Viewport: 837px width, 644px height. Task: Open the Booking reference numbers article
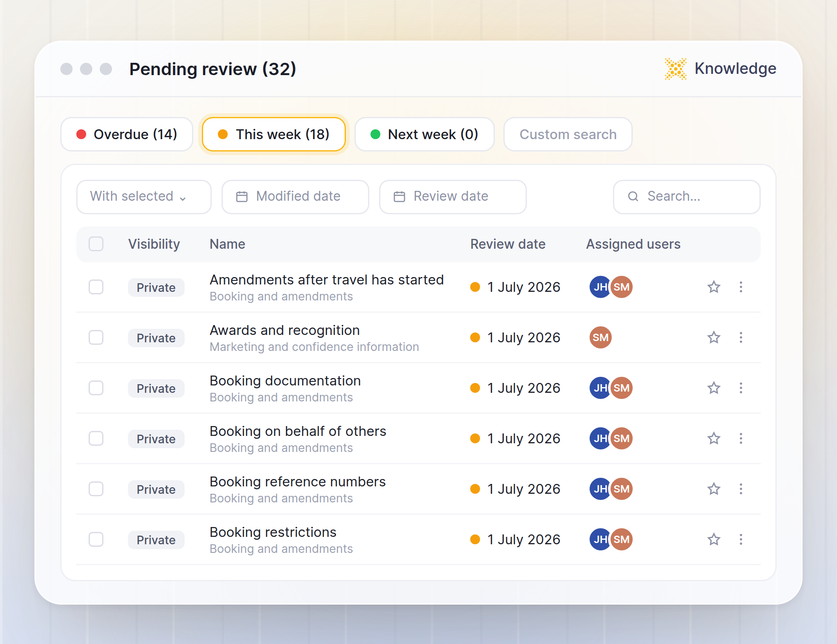(x=297, y=482)
